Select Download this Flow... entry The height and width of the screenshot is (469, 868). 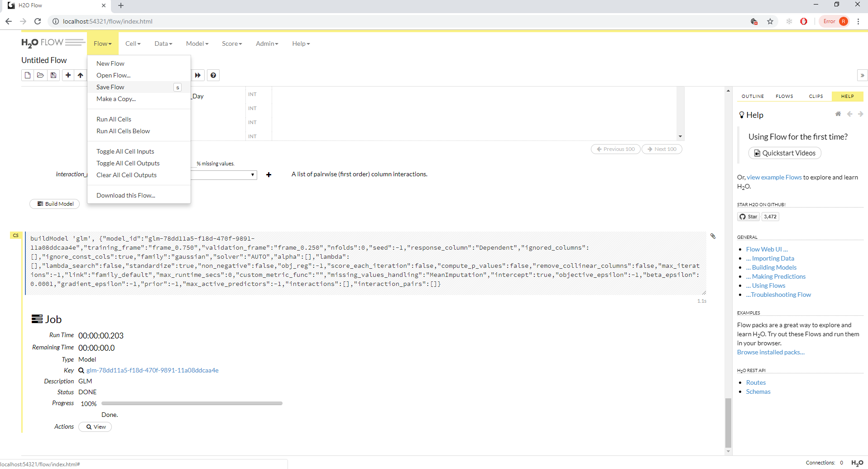point(139,195)
